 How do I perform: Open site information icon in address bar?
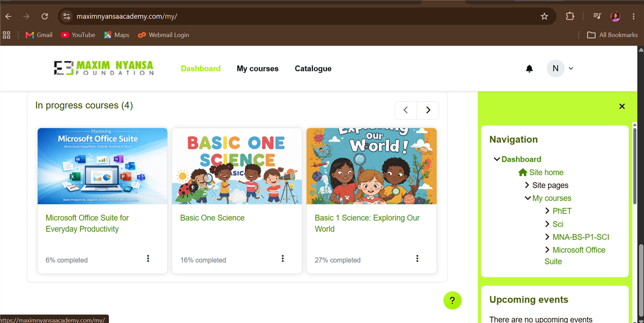(67, 17)
